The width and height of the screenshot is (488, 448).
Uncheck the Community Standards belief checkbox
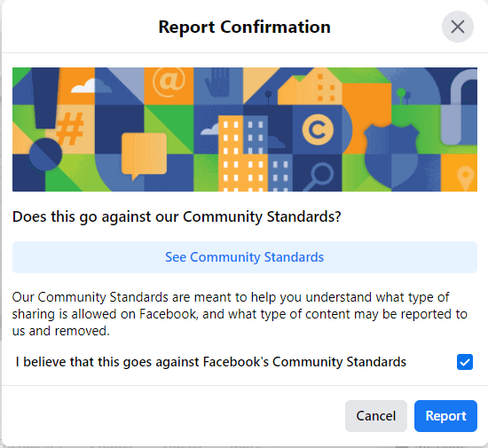[465, 362]
